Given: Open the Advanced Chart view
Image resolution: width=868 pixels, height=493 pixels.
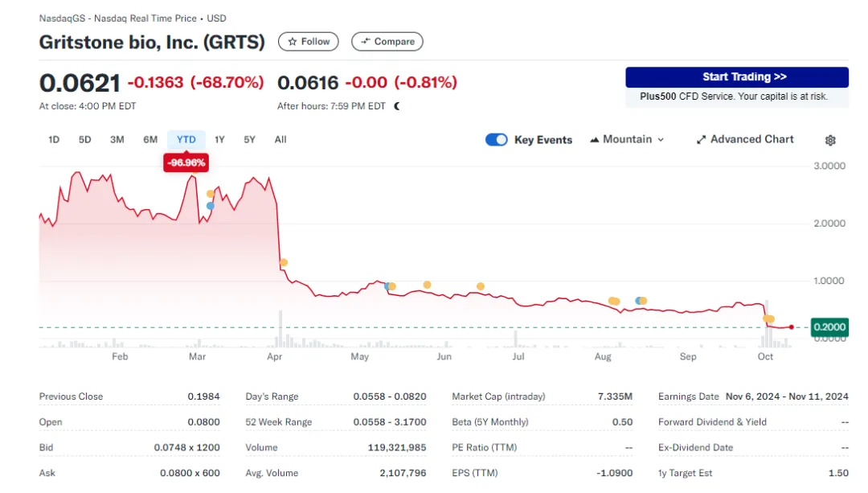Looking at the screenshot, I should (745, 139).
